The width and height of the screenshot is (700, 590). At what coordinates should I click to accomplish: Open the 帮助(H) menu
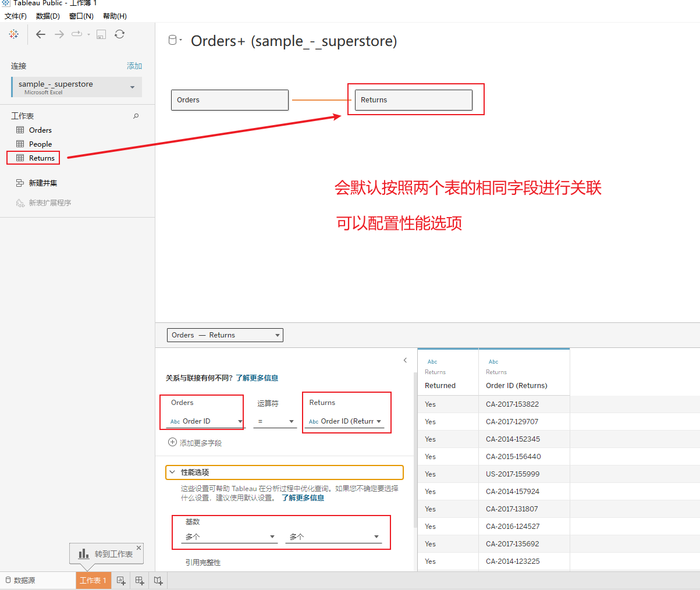click(115, 16)
